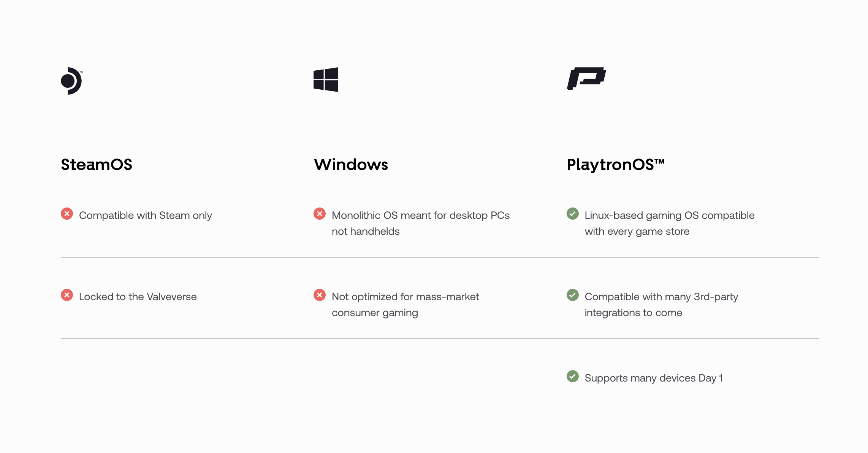Click red X beside Not optimized for mass-market
868x453 pixels.
(x=320, y=295)
